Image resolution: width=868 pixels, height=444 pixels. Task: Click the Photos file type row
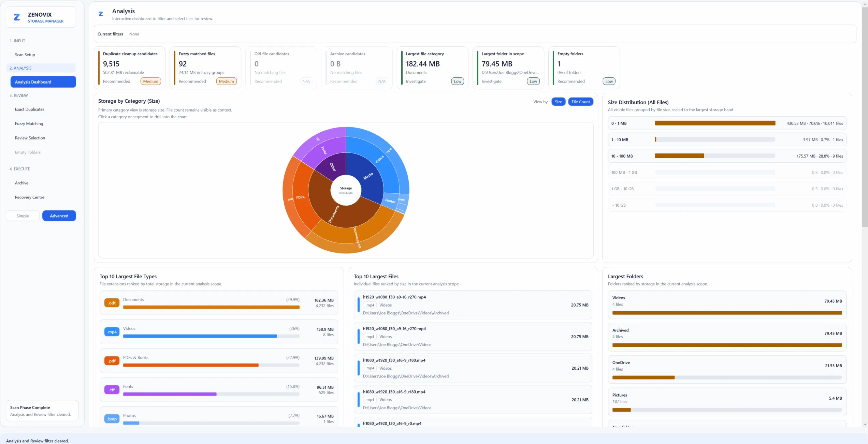tap(219, 417)
